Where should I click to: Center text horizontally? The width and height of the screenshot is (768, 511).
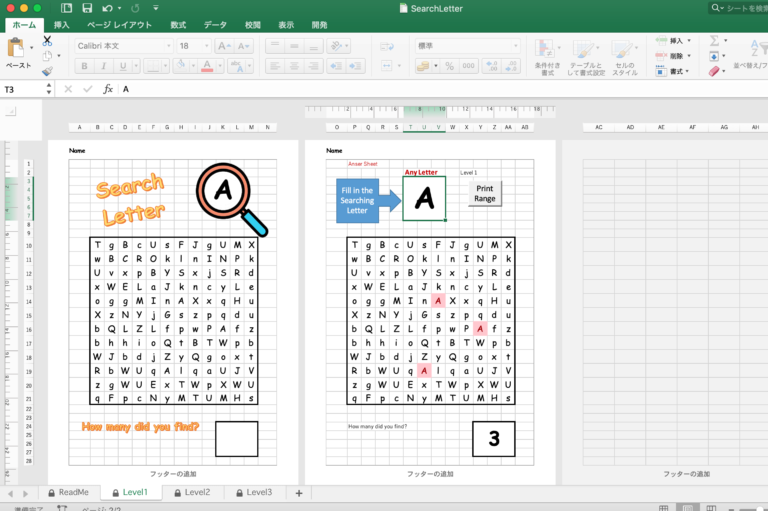pos(294,66)
